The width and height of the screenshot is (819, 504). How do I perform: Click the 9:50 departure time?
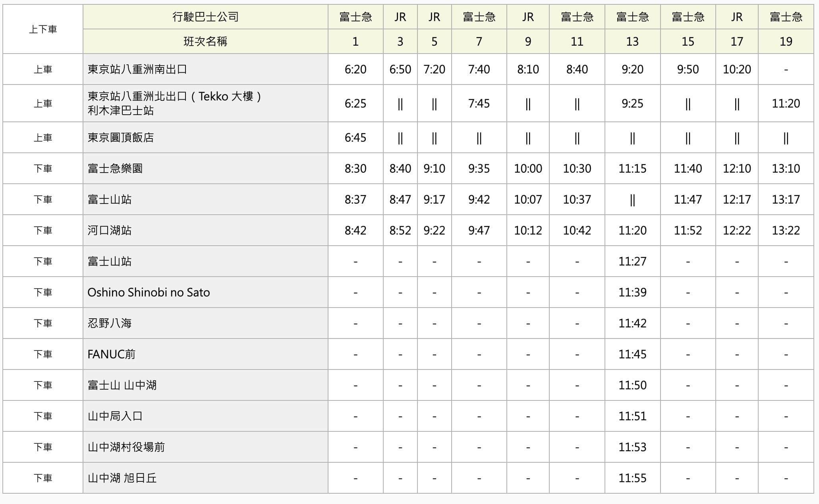pos(688,69)
